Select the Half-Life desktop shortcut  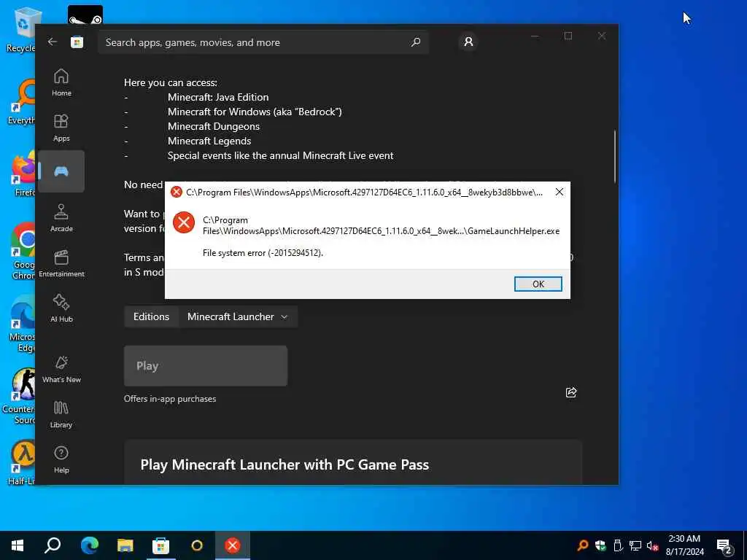[x=22, y=463]
